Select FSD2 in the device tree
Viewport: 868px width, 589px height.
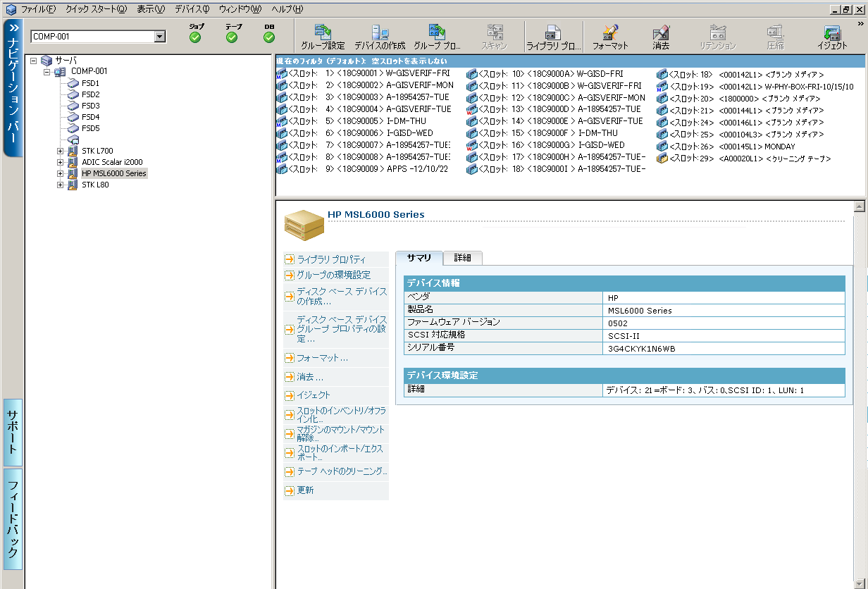(x=90, y=94)
